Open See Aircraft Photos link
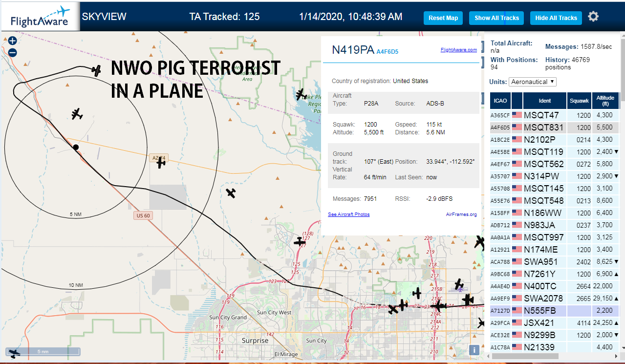Image resolution: width=625 pixels, height=364 pixels. pyautogui.click(x=349, y=214)
